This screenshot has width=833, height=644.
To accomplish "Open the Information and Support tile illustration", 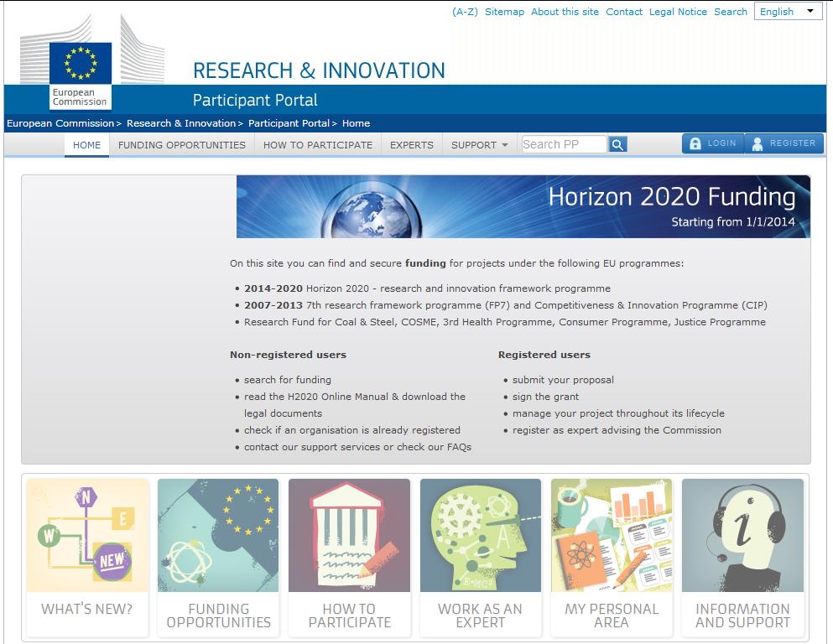I will [742, 535].
